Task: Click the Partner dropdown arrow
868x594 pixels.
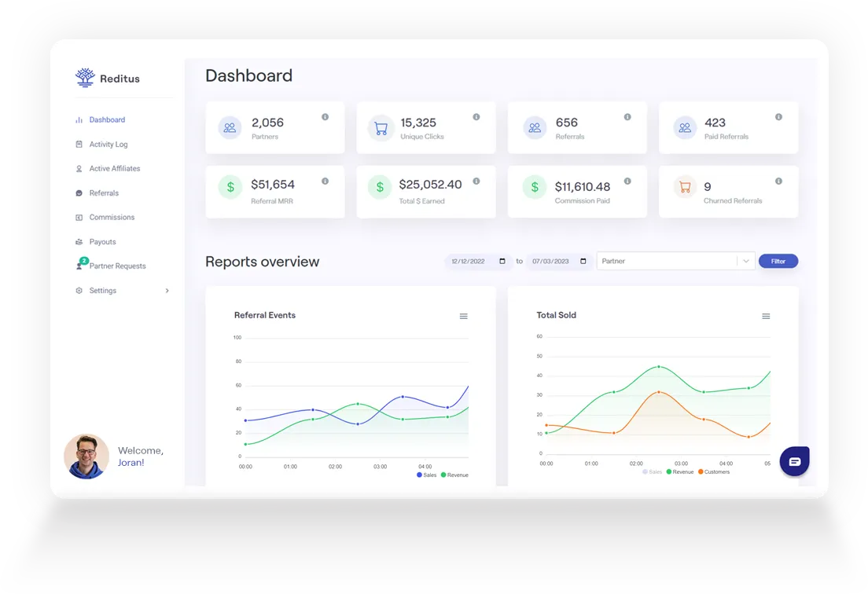Action: point(745,261)
